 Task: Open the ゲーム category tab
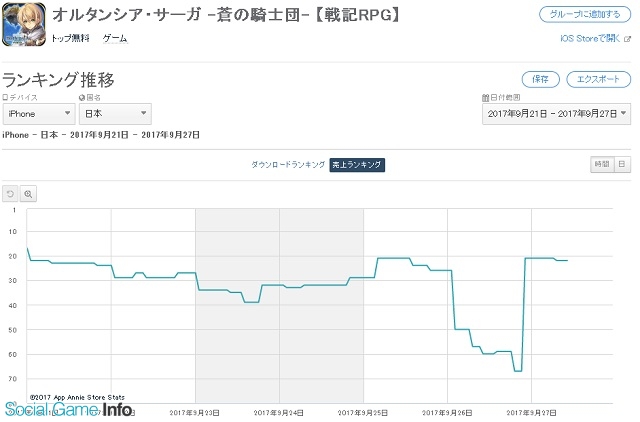pos(114,37)
